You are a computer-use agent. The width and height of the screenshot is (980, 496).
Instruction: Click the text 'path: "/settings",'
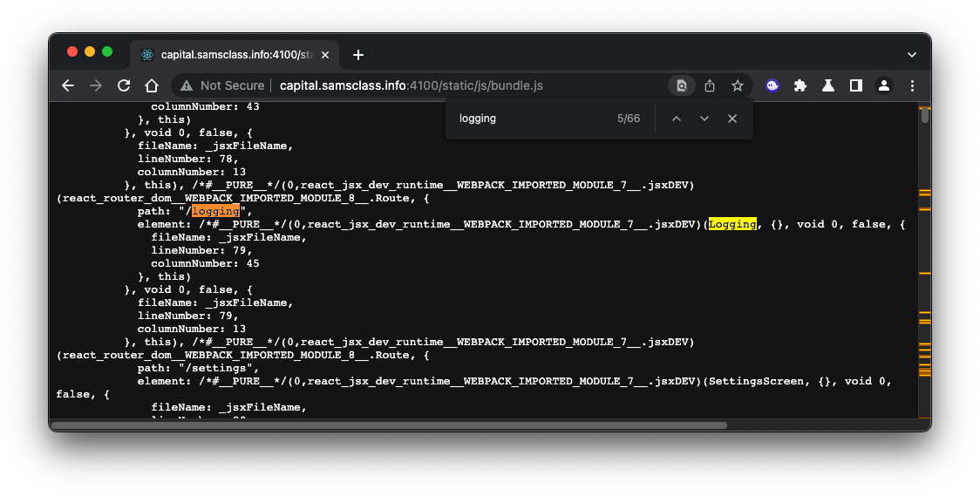click(198, 368)
